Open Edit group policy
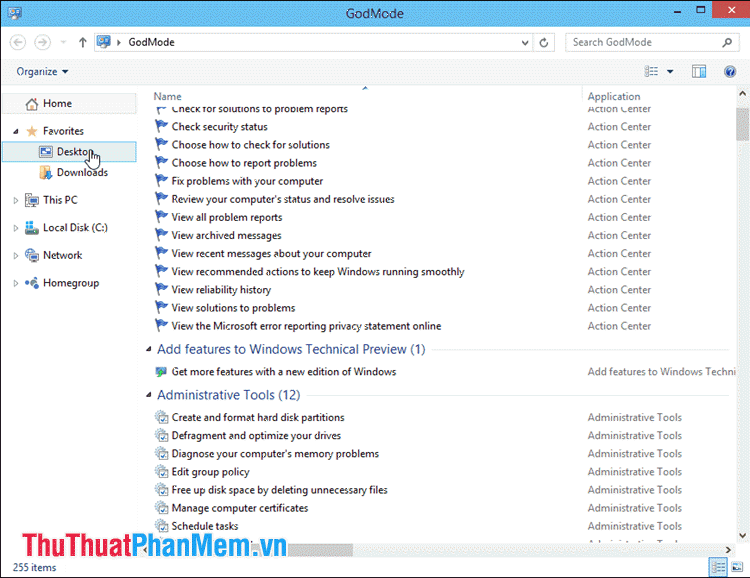This screenshot has height=578, width=750. (x=210, y=472)
